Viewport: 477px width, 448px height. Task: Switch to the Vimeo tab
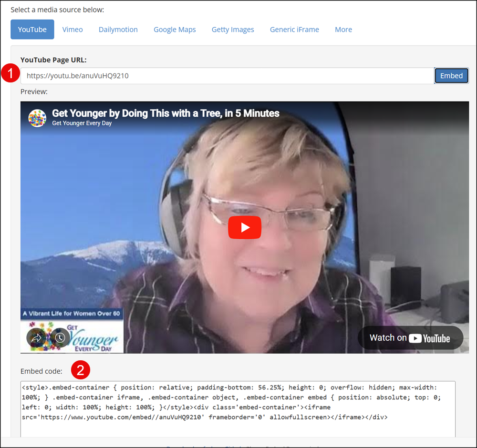tap(73, 30)
